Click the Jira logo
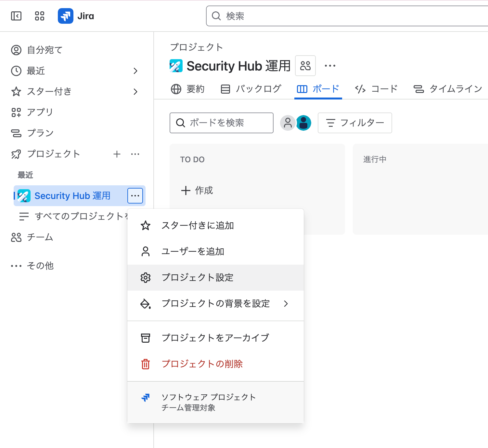Screen dimensions: 488x448 click(76, 16)
